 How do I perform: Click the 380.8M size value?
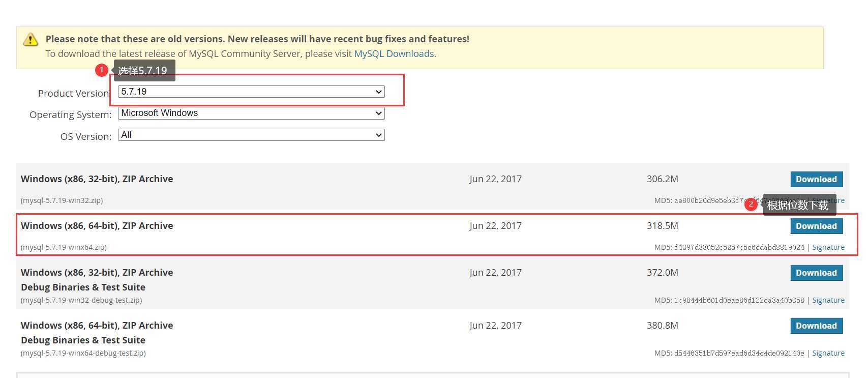[663, 325]
